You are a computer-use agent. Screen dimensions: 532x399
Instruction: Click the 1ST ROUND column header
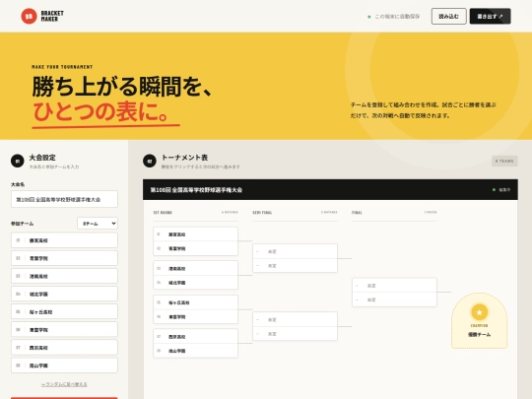coord(163,213)
